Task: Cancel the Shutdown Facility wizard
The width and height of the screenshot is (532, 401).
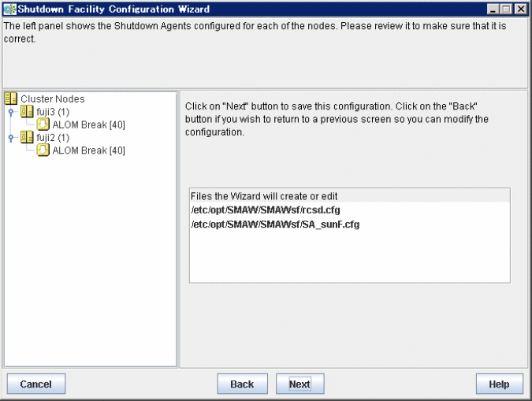Action: tap(36, 384)
